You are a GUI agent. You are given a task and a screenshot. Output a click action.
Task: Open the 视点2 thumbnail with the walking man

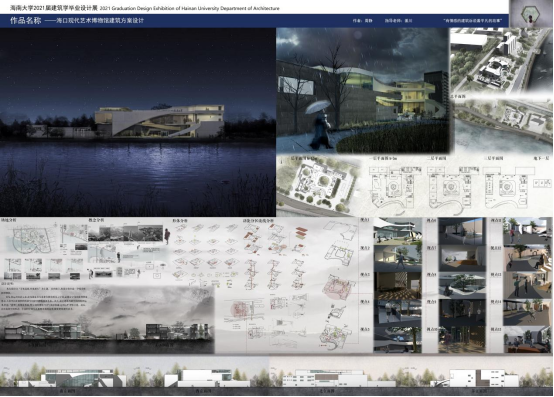click(x=398, y=259)
